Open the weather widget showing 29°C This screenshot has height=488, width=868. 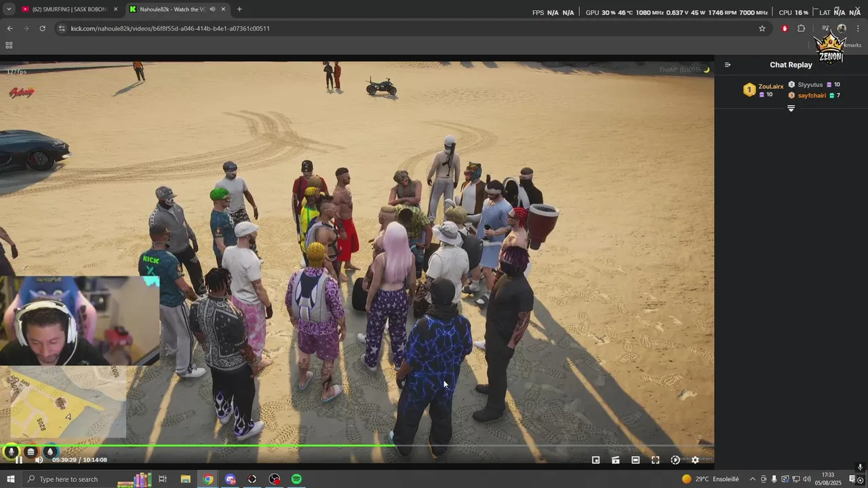[x=710, y=479]
